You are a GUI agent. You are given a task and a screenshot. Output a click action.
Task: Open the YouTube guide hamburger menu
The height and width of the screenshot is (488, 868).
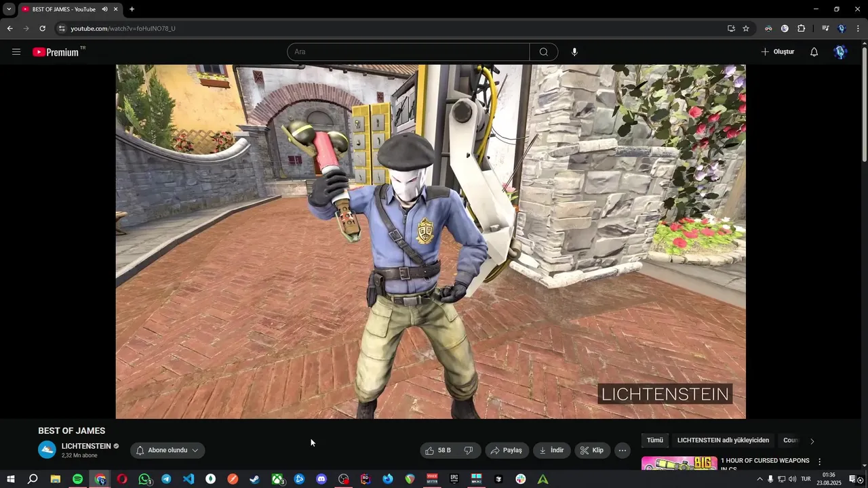[16, 52]
